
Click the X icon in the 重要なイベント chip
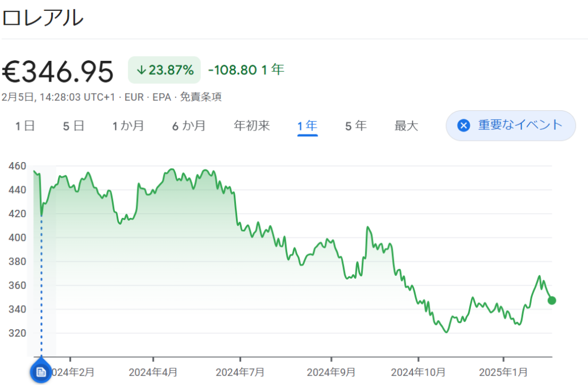[464, 125]
